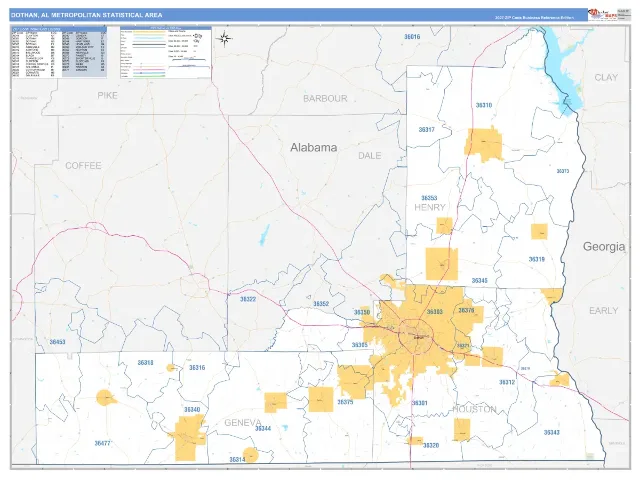The image size is (640, 480).
Task: Click ZIP code label 36477
Action: [102, 443]
